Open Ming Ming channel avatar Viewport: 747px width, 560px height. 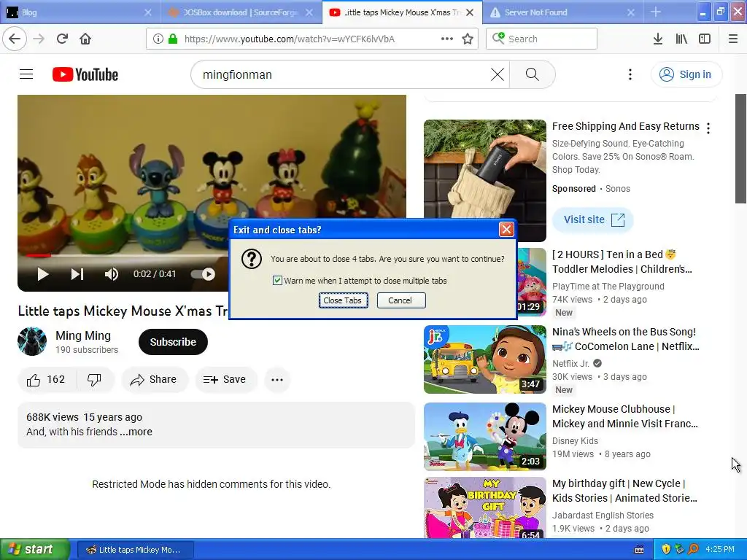point(32,341)
